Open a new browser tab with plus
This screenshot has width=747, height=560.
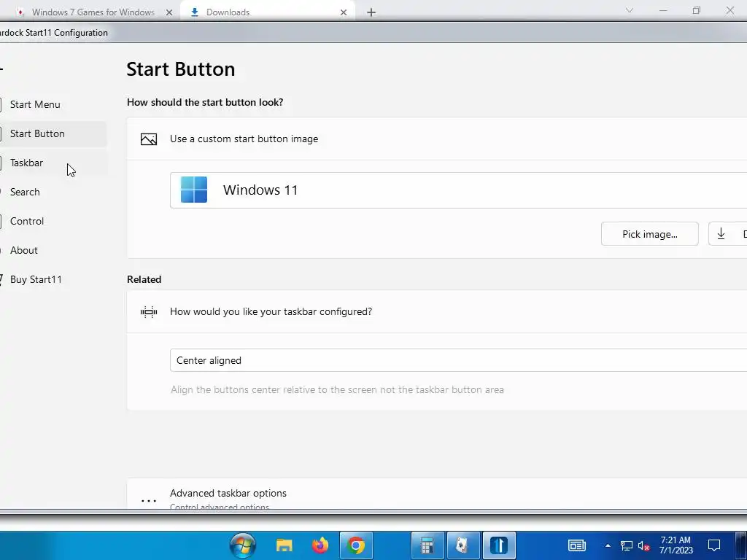(x=371, y=12)
